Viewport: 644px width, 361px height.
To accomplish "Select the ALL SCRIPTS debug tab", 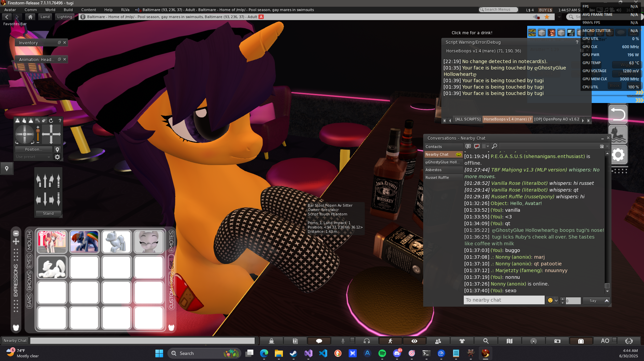I will coord(468,119).
